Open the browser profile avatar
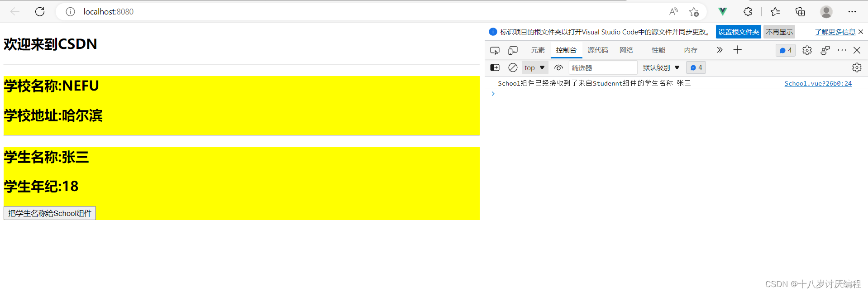This screenshot has width=868, height=293. 826,12
